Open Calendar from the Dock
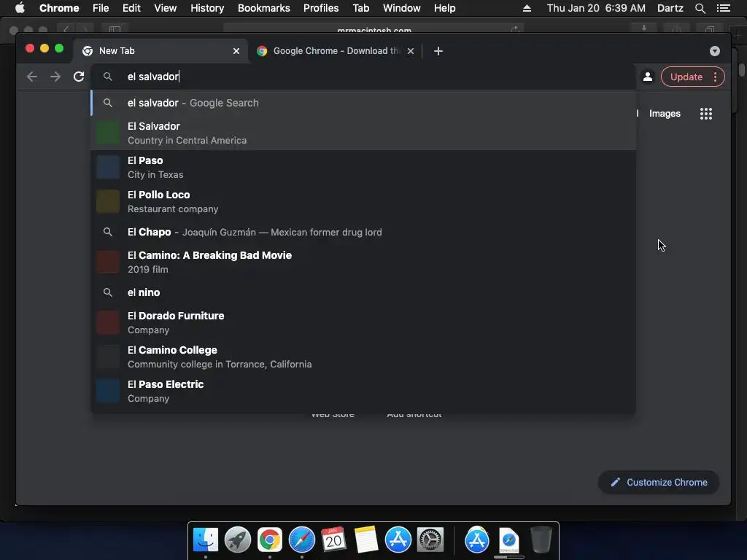 point(333,540)
